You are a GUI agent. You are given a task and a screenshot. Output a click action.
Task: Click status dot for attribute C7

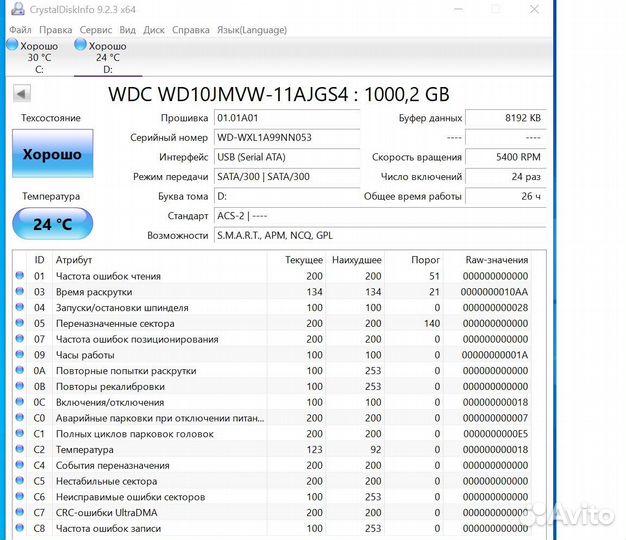click(20, 512)
